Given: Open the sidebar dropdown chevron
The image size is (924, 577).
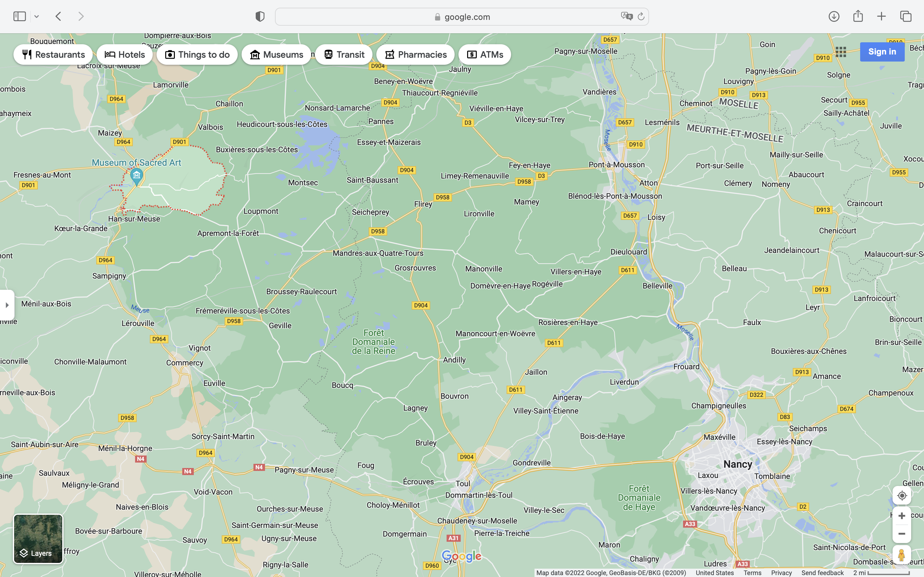Looking at the screenshot, I should coord(37,16).
